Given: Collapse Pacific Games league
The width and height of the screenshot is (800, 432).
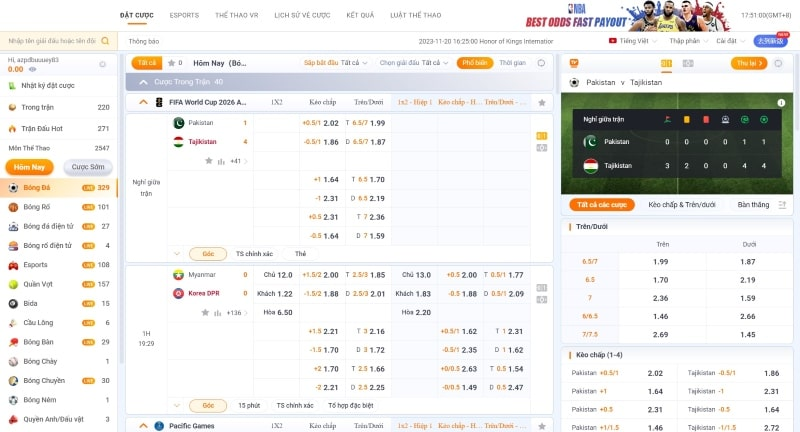Looking at the screenshot, I should click(143, 426).
